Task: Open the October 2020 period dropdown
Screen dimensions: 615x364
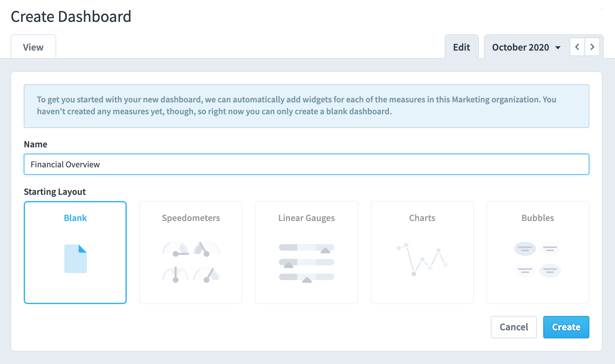Action: coord(526,47)
